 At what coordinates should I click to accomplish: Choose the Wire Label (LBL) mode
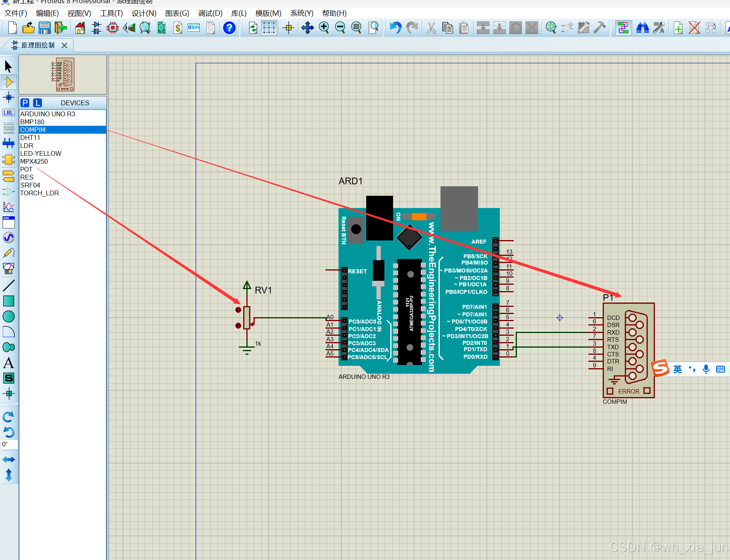pyautogui.click(x=8, y=113)
